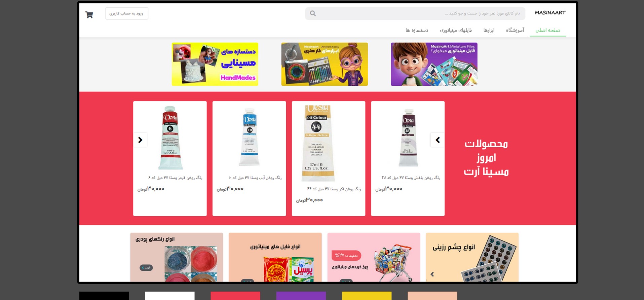Click the product search input field
The height and width of the screenshot is (300, 644).
415,13
